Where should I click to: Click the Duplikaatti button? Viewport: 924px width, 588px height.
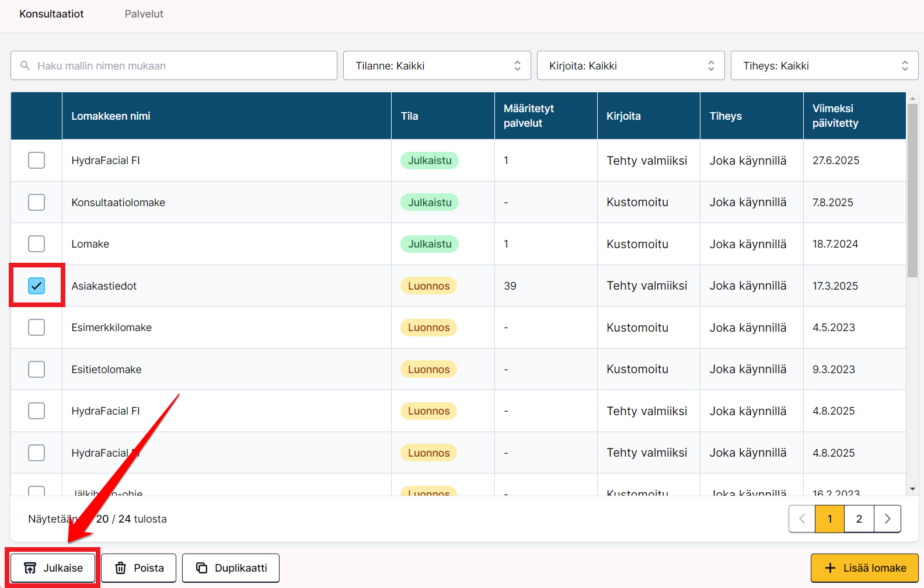[231, 568]
